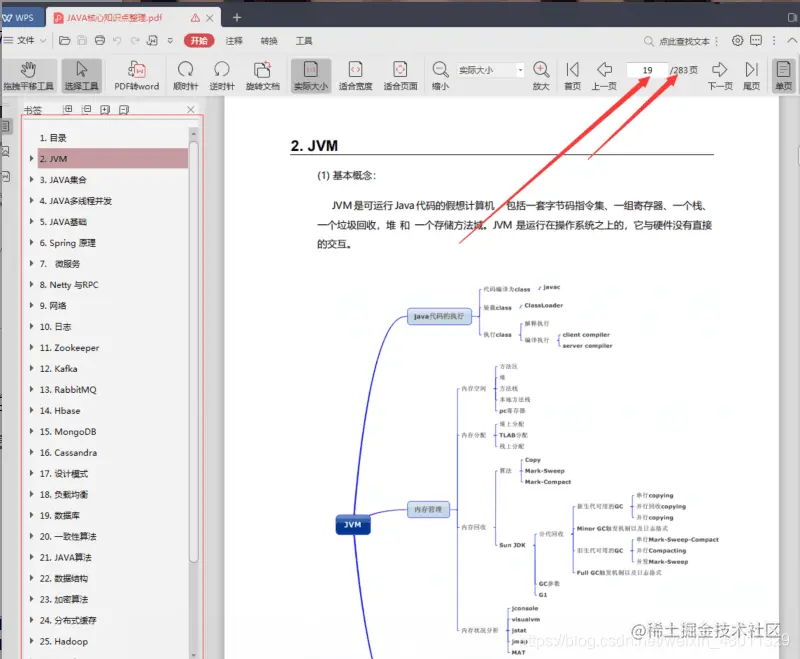This screenshot has width=800, height=659.
Task: Click the page number input showing 19
Action: pos(646,70)
